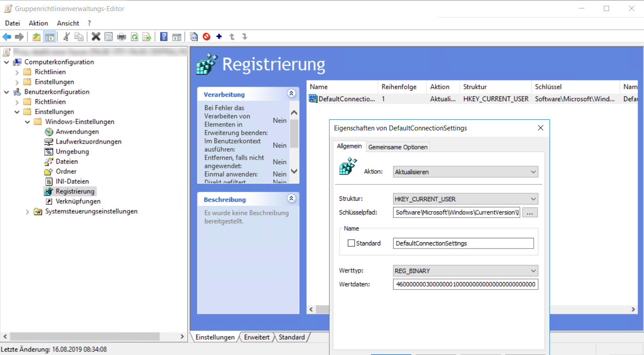Collapse the Benutzerkonfiguration node
This screenshot has height=355, width=644.
[x=7, y=92]
